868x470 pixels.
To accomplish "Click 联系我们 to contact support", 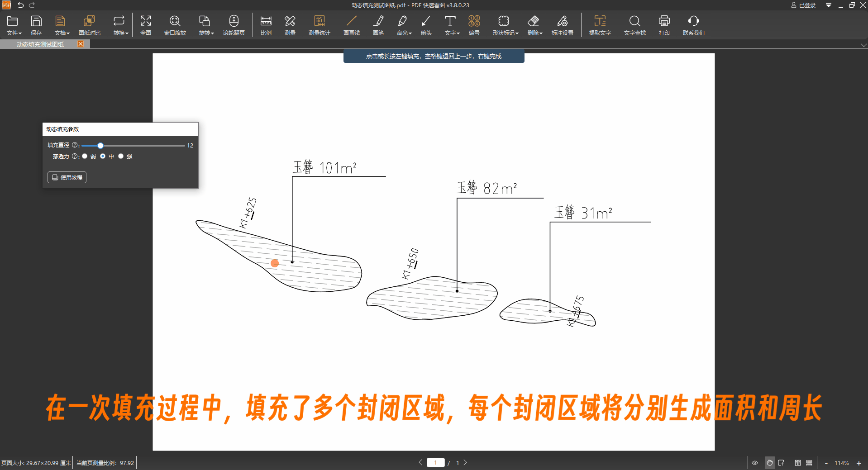I will pyautogui.click(x=693, y=25).
